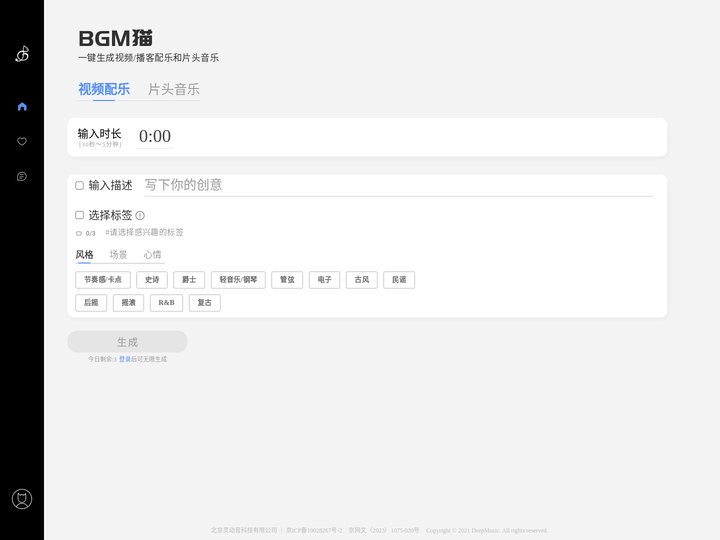Select the 场景 tag category tab
Image resolution: width=720 pixels, height=540 pixels.
pyautogui.click(x=118, y=254)
